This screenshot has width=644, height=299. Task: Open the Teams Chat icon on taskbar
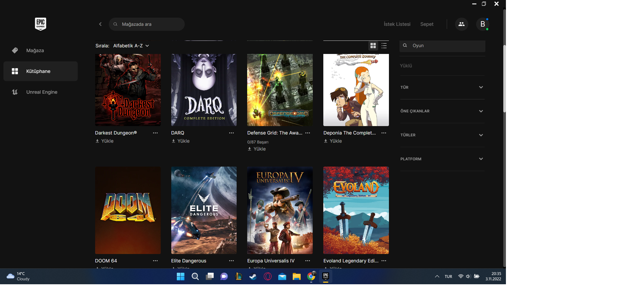tap(224, 277)
